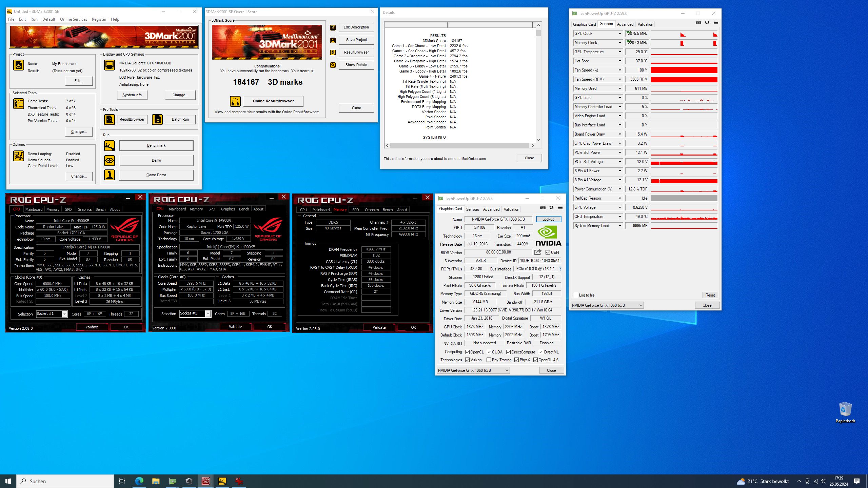Click the Options settings icon
The width and height of the screenshot is (868, 488).
coord(18,156)
